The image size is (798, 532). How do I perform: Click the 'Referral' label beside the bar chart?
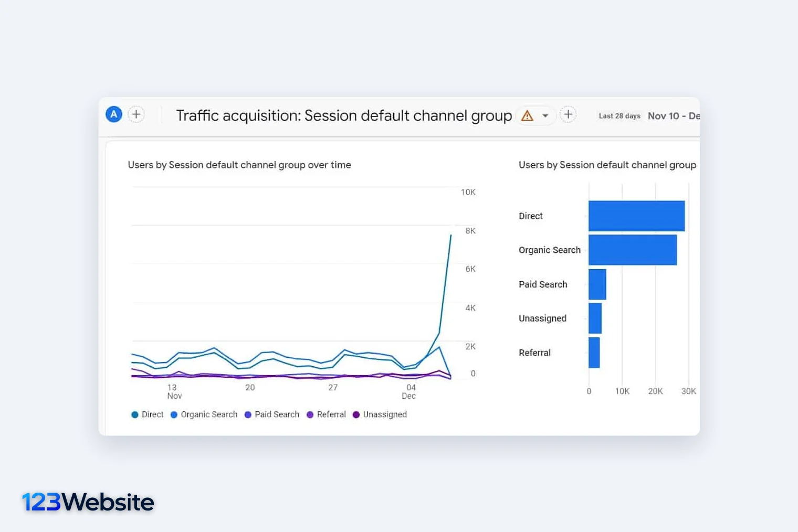point(534,353)
